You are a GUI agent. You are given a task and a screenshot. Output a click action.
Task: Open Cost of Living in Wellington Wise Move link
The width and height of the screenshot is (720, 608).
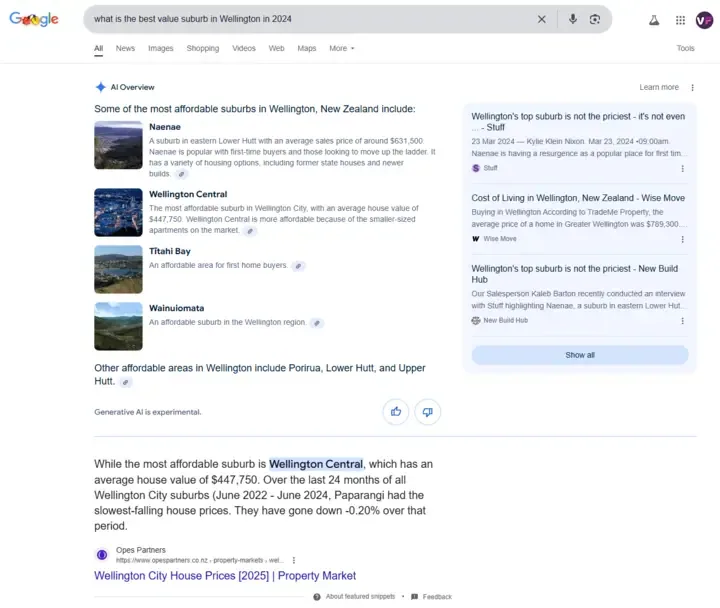coord(578,198)
